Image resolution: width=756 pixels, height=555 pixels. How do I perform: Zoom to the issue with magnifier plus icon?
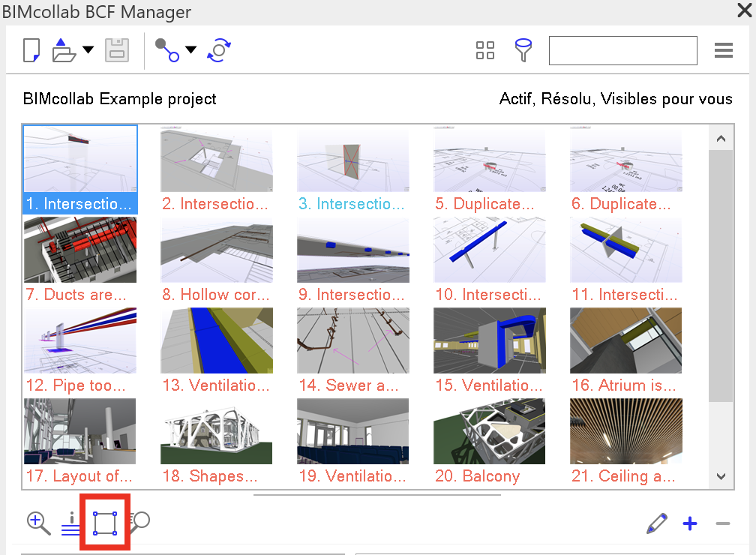click(38, 523)
